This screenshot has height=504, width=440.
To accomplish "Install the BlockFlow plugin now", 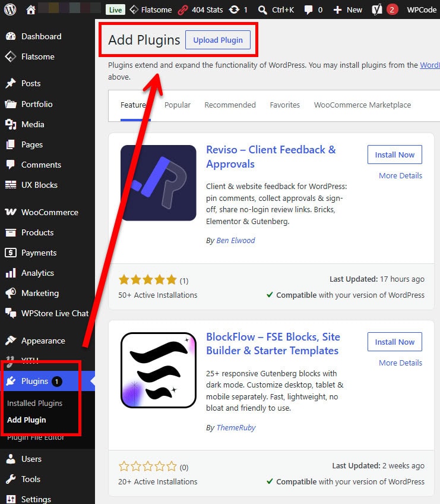I will coord(395,342).
